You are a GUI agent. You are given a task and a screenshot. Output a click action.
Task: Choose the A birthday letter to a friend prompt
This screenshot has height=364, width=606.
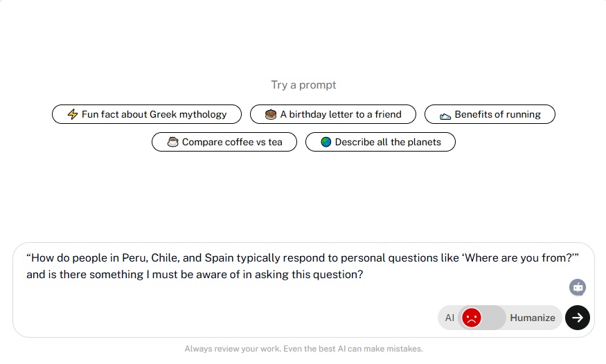click(x=333, y=114)
